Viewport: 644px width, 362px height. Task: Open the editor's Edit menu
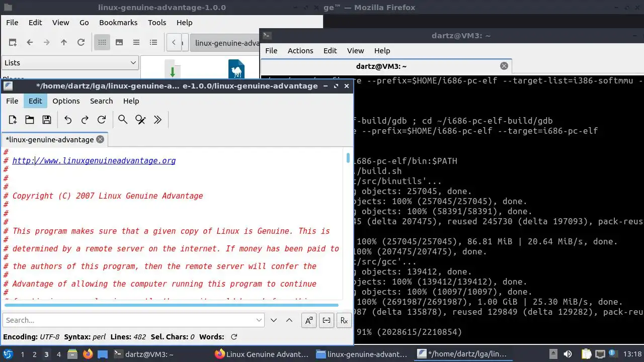[35, 101]
